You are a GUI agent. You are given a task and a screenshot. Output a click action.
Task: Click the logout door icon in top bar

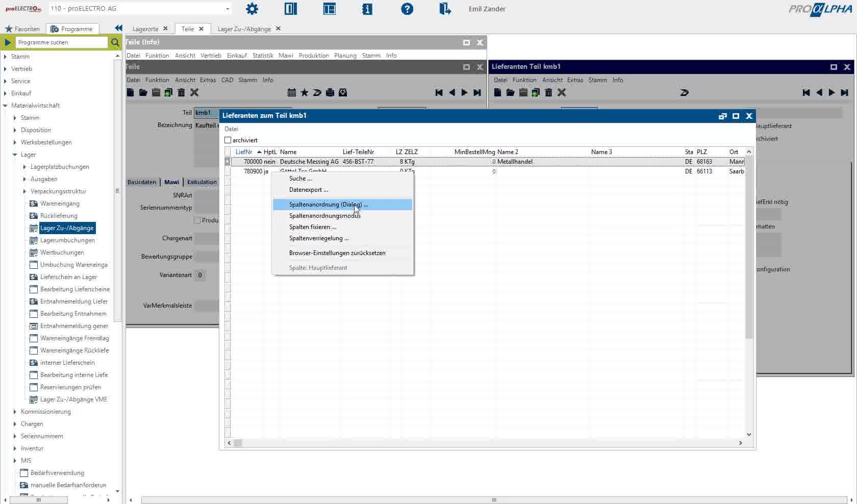click(x=445, y=9)
